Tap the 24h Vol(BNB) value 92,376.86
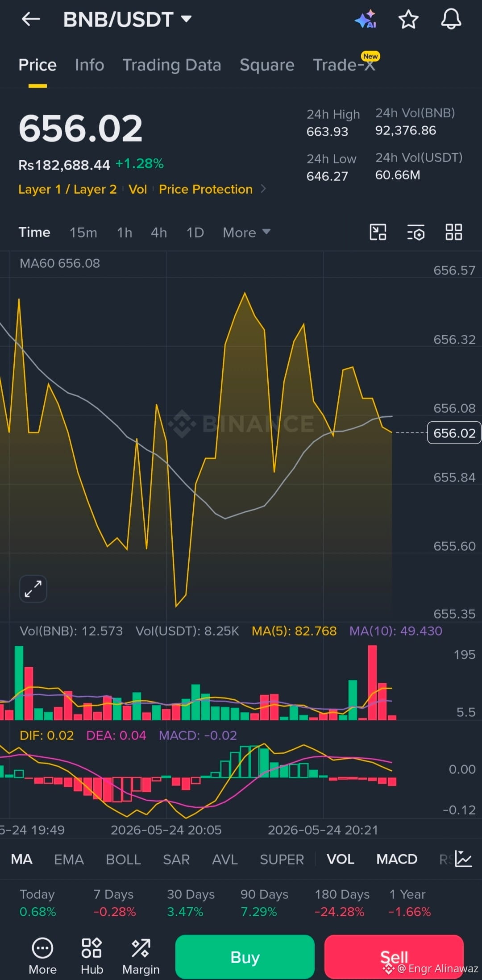The width and height of the screenshot is (482, 980). pos(406,130)
